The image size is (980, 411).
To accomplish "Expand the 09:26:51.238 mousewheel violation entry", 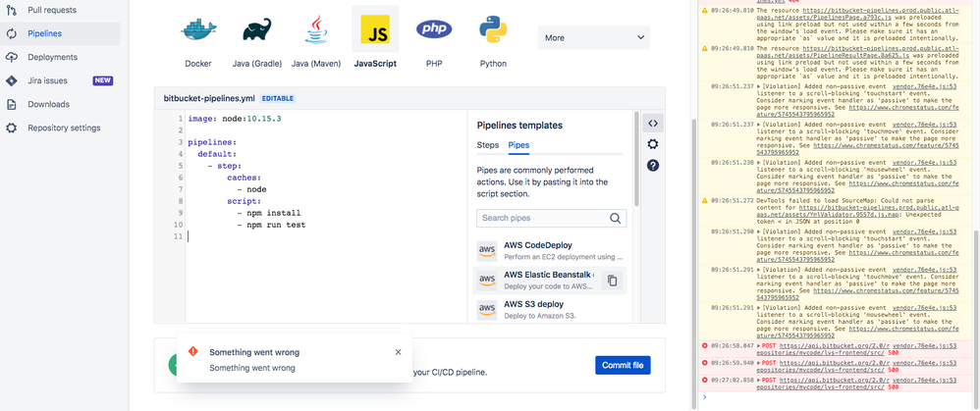I will click(758, 163).
